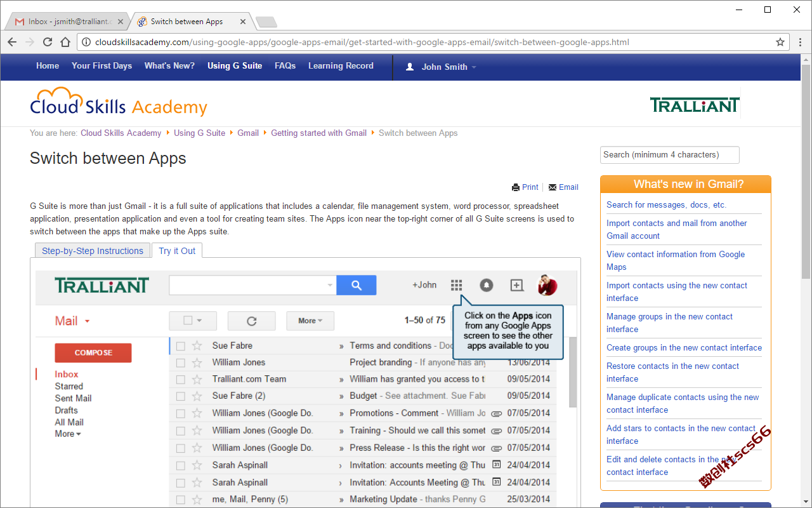812x508 pixels.
Task: Close the Inbox Gmail browser tab
Action: 121,22
